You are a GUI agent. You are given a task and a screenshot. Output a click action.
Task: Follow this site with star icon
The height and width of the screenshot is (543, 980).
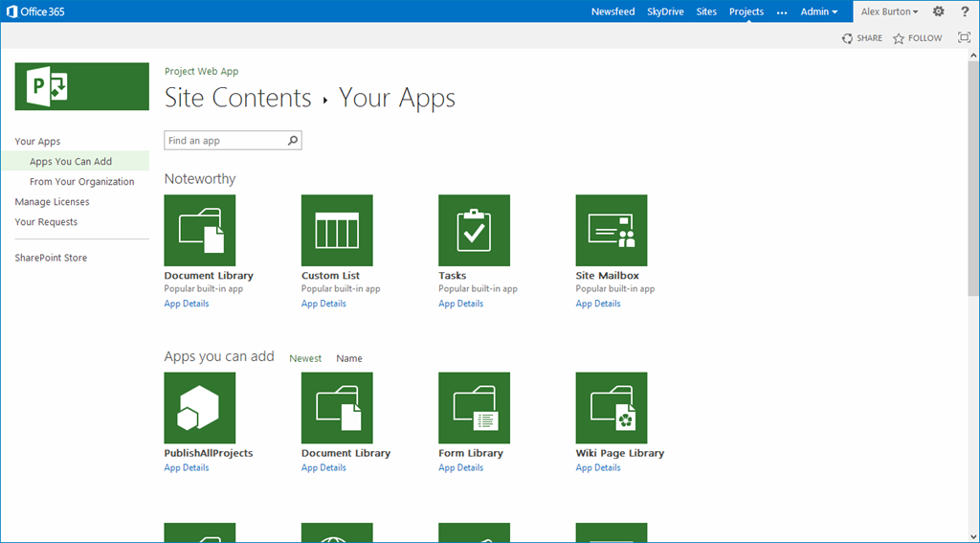[917, 38]
